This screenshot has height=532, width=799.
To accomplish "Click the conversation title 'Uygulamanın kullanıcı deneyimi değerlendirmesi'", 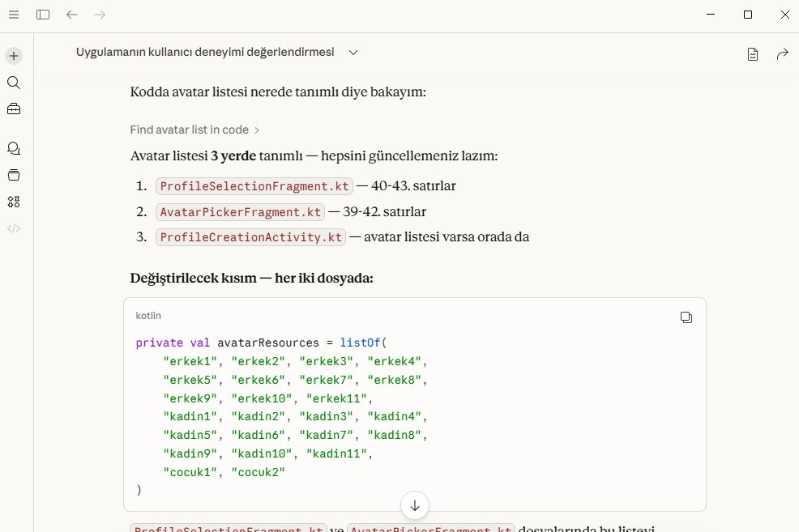I will [205, 52].
